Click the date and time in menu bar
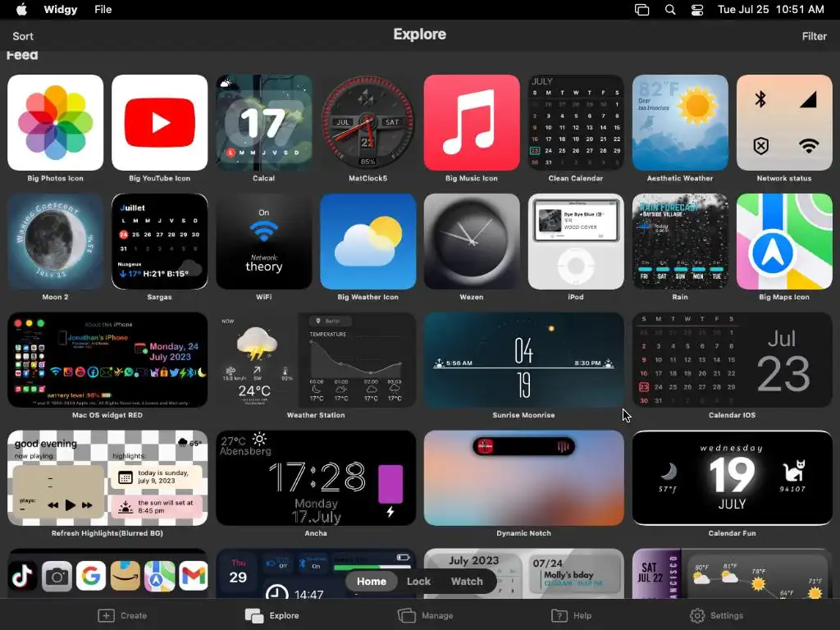Image resolution: width=840 pixels, height=630 pixels. 771,10
